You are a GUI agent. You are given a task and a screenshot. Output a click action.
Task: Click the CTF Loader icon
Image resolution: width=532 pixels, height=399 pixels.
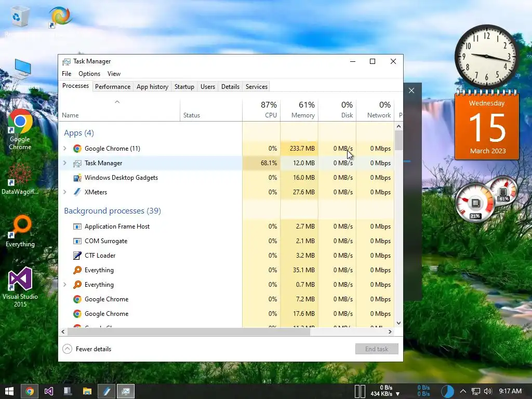(77, 256)
